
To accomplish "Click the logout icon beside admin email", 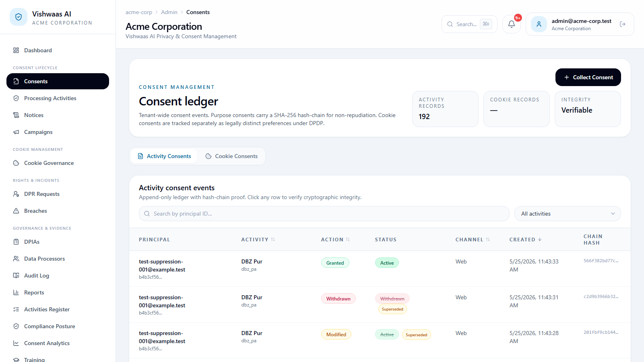I will coord(623,24).
